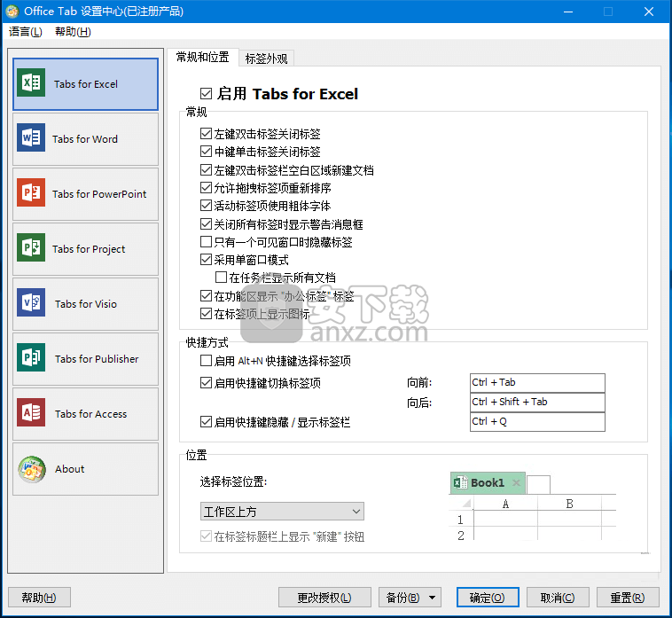672x618 pixels.
Task: Switch to the 常规和位置 tab
Action: tap(203, 58)
